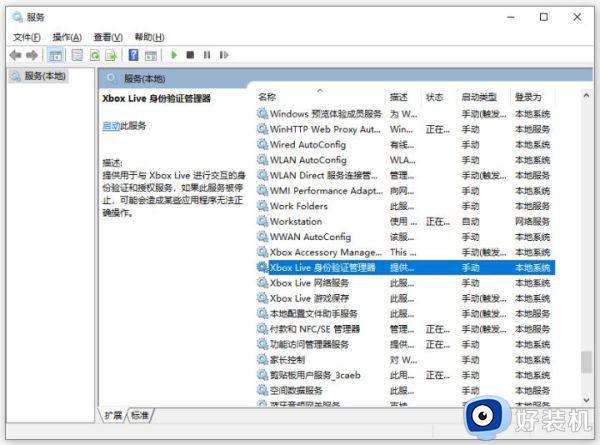This screenshot has width=600, height=445.
Task: Click gear icon of 空间数据服务
Action: point(262,390)
